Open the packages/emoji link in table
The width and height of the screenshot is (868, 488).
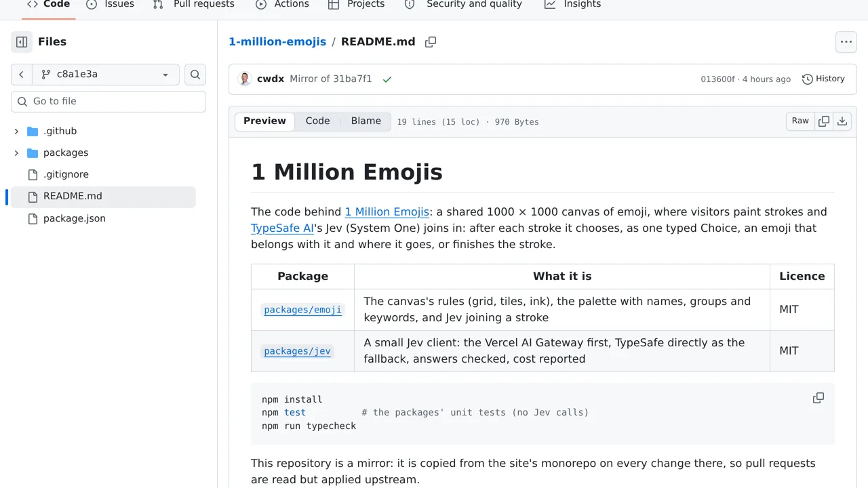coord(302,310)
